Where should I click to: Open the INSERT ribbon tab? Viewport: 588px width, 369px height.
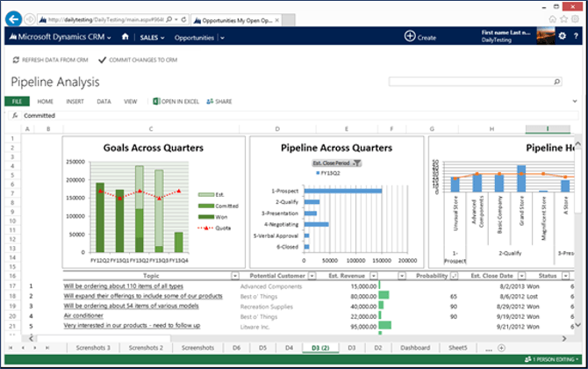(75, 101)
